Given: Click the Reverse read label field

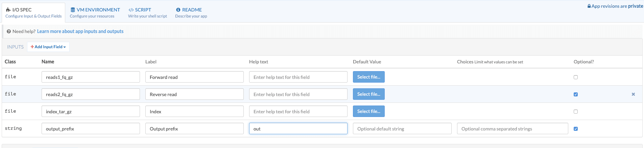Looking at the screenshot, I should (x=194, y=94).
